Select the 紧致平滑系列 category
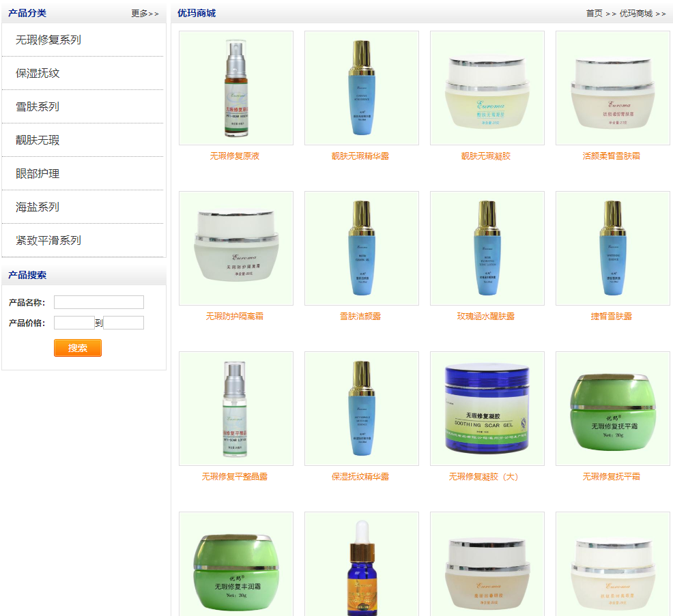The height and width of the screenshot is (616, 673). pos(48,241)
